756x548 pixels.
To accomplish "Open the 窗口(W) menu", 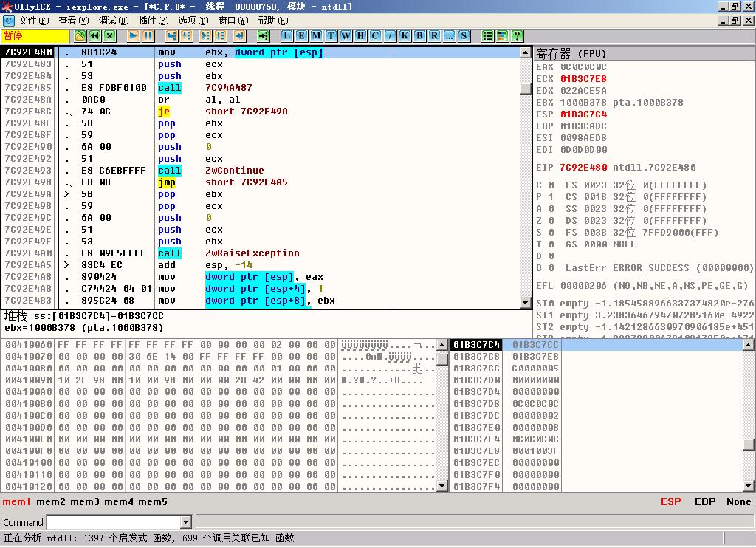I will [233, 20].
